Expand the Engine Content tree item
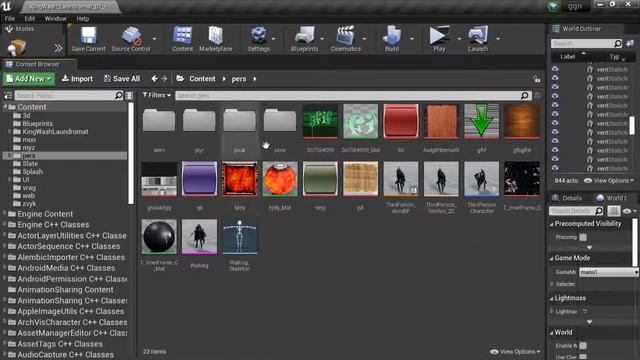640x360 pixels. [4, 214]
